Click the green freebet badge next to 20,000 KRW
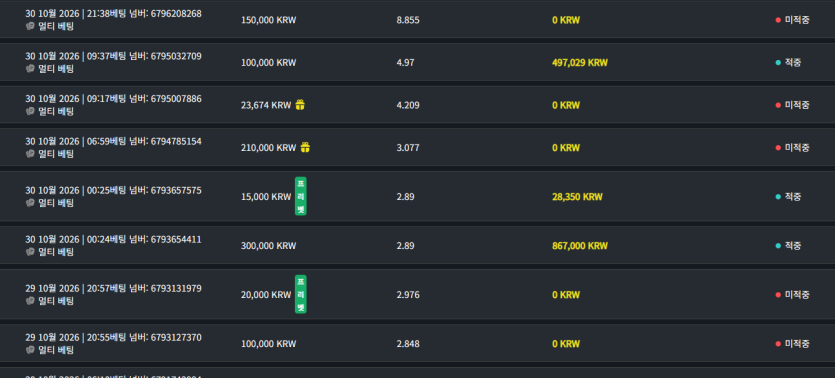Image resolution: width=835 pixels, height=378 pixels. point(301,294)
